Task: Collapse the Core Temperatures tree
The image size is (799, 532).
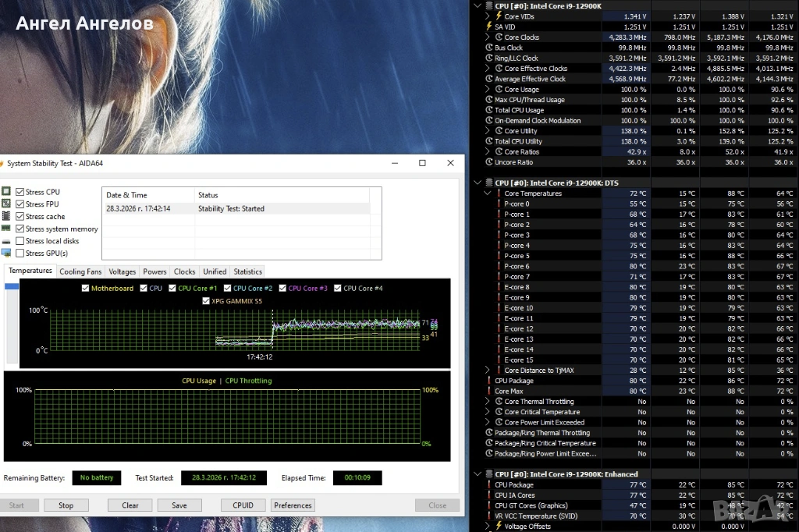Action: pos(488,193)
